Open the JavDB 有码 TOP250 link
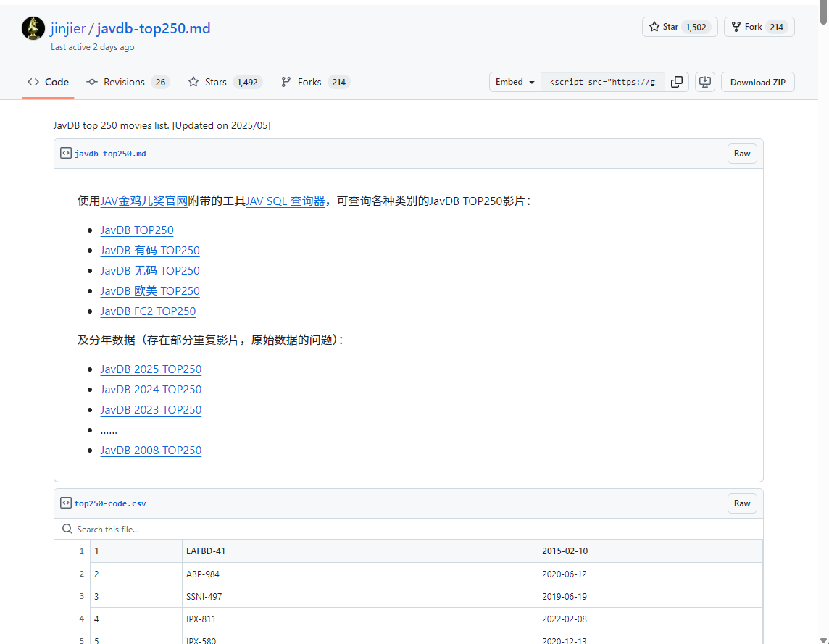Screen dimensions: 829x644 pyautogui.click(x=150, y=250)
